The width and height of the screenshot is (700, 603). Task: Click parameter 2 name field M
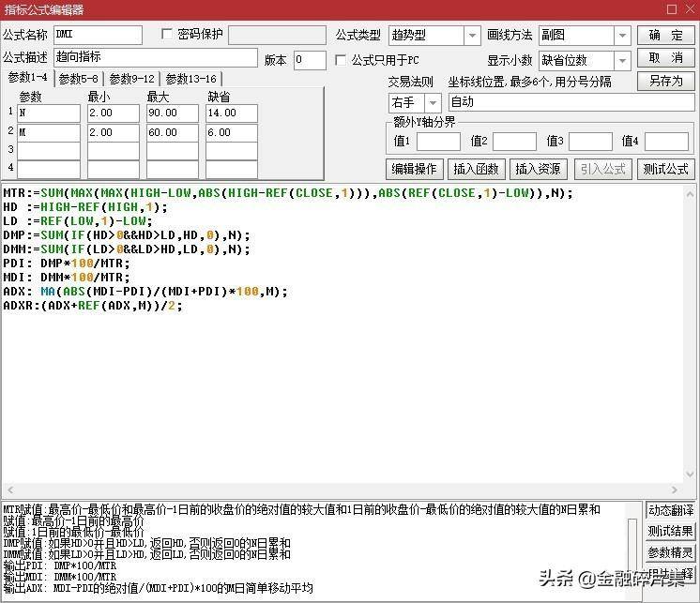tap(49, 133)
